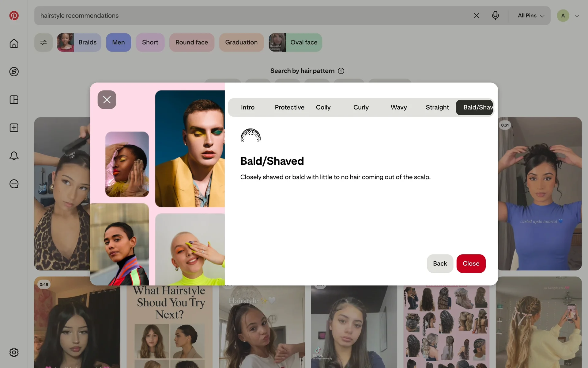Toggle the Men filter chip
This screenshot has height=368, width=588.
click(119, 42)
